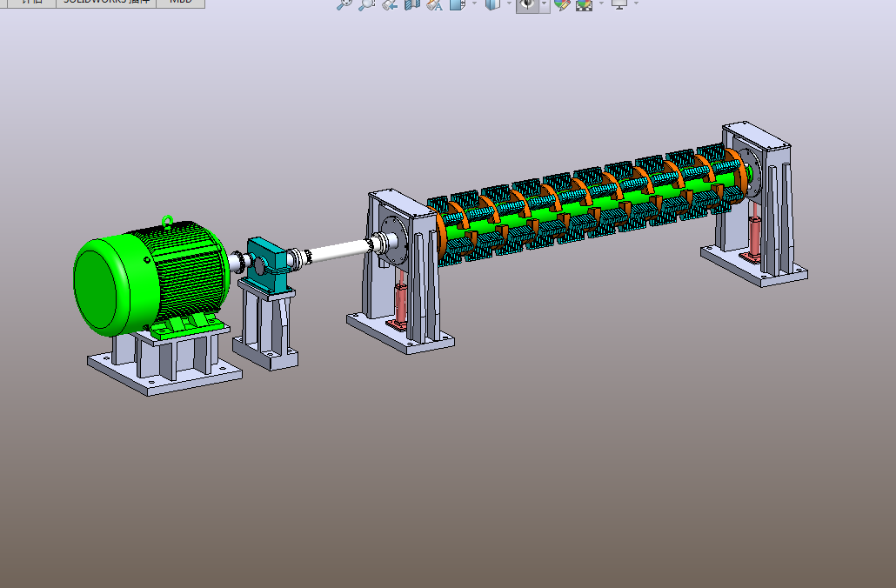This screenshot has width=896, height=588.
Task: Switch to the SOLIDWORKS 插件 tab
Action: [x=106, y=3]
